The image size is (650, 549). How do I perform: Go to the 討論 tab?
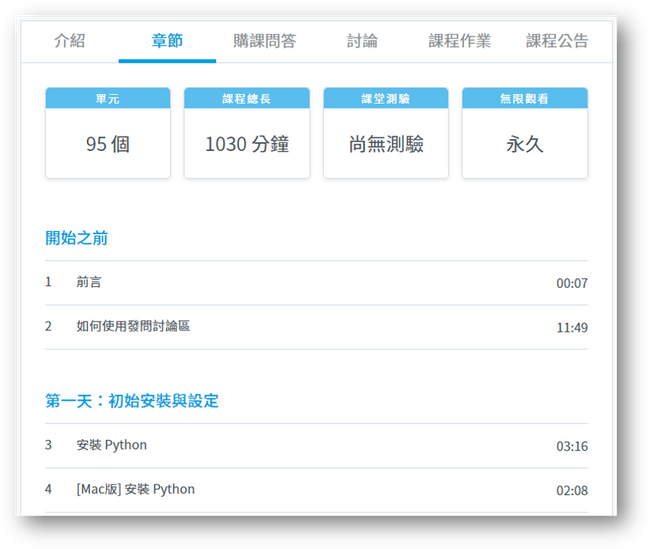362,41
